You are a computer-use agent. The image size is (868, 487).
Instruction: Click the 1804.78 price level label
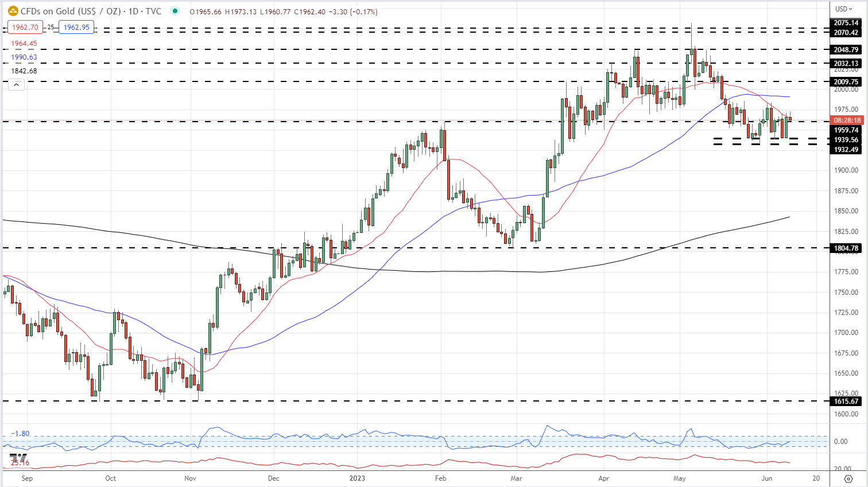(x=846, y=248)
